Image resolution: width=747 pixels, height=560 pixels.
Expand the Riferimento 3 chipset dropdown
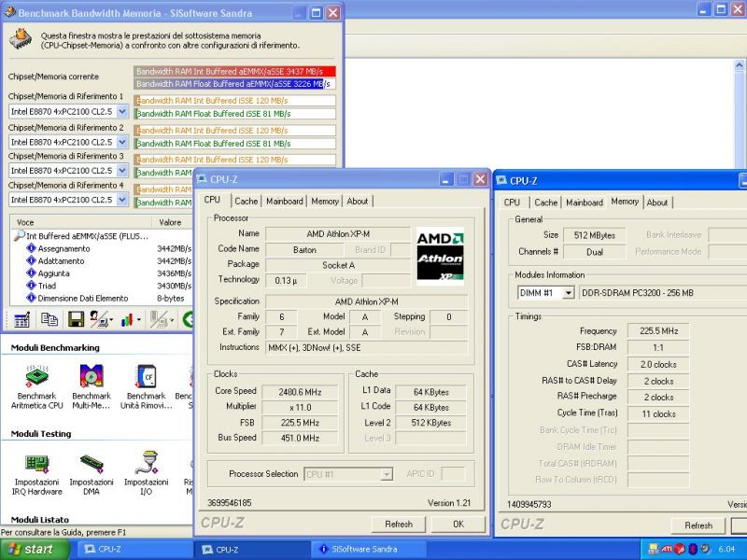click(x=122, y=171)
